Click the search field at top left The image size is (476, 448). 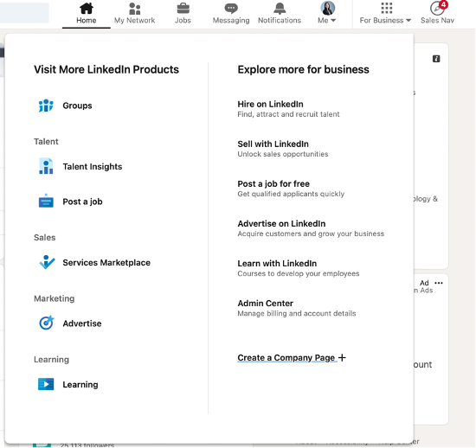pos(24,13)
